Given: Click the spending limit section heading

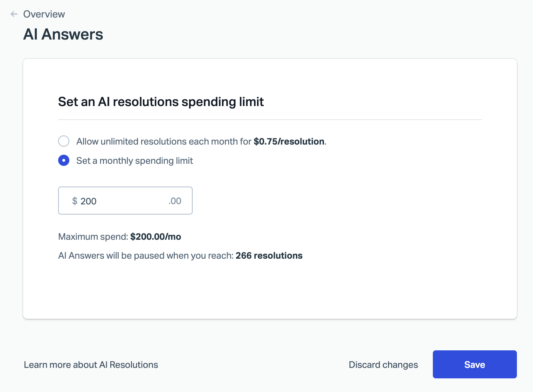Looking at the screenshot, I should tap(161, 102).
